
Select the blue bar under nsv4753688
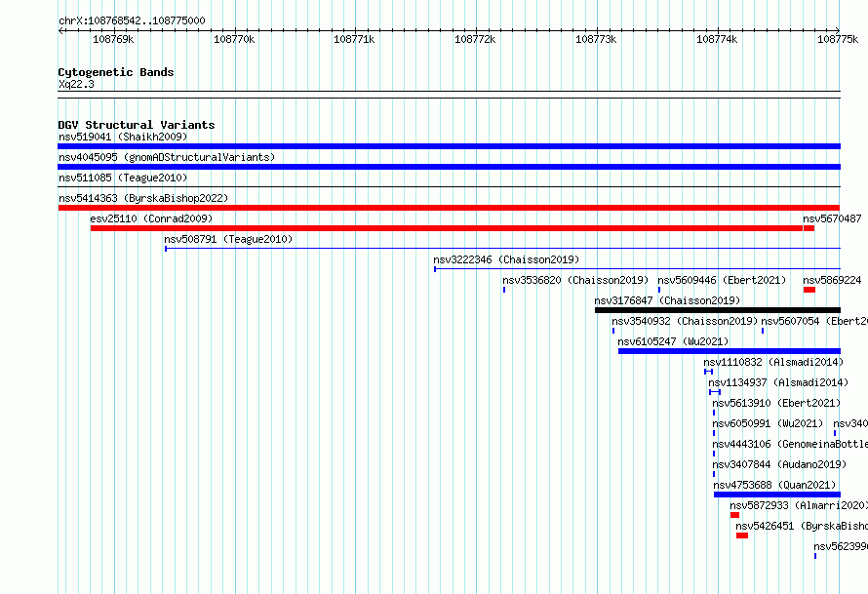pos(777,495)
